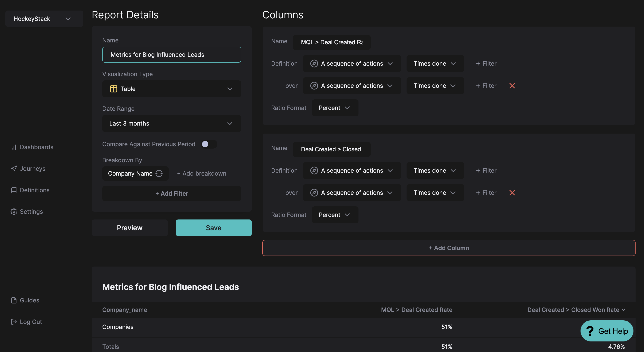
Task: Open the HockeyStack workspace dropdown
Action: point(44,19)
